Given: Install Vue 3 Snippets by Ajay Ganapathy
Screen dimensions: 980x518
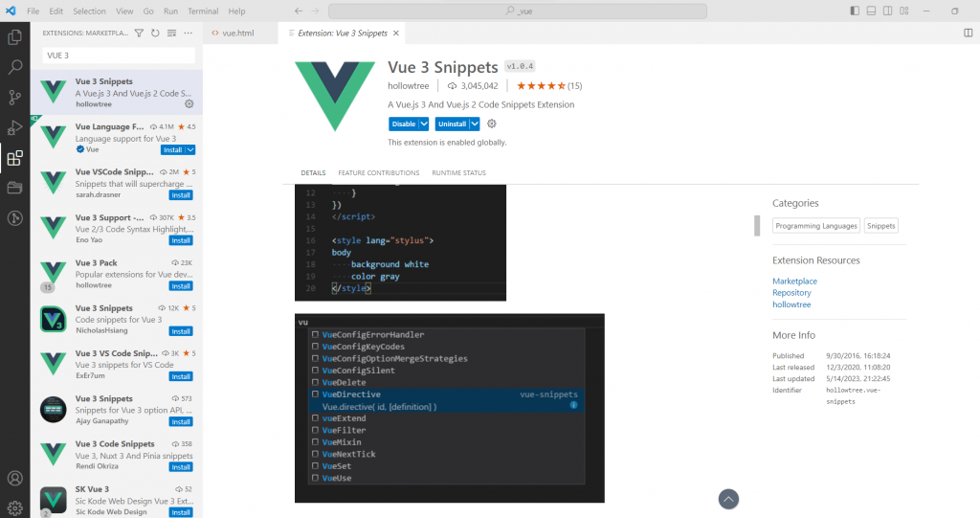Looking at the screenshot, I should [x=181, y=422].
